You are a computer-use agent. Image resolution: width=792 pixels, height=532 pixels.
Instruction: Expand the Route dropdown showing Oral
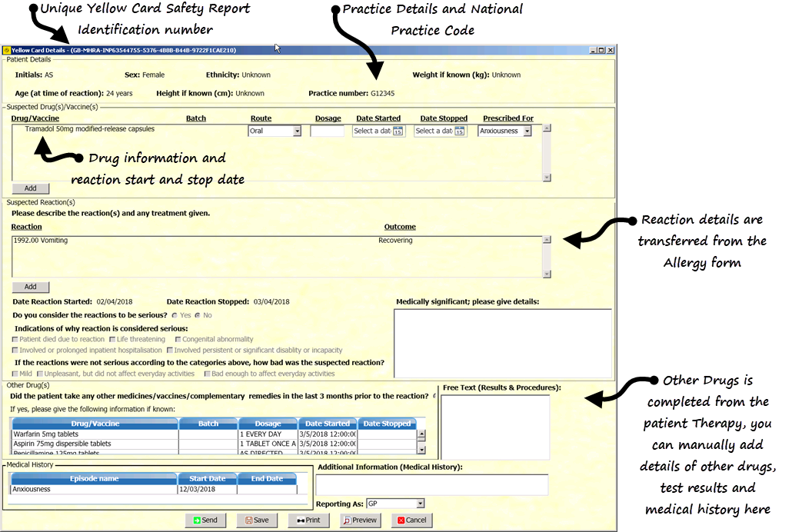tap(297, 131)
